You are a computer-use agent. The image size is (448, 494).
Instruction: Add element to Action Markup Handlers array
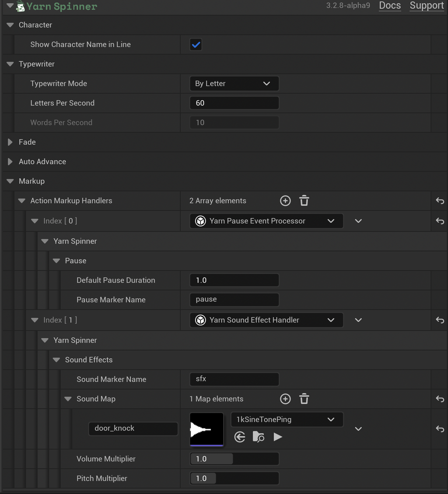[285, 201]
